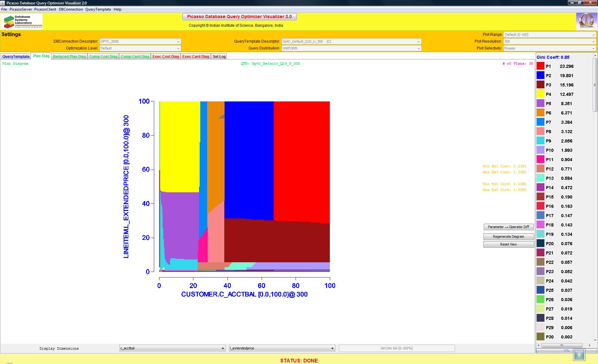The height and width of the screenshot is (364, 598).
Task: Switch to the Reduced Plan Diag tab
Action: pyautogui.click(x=69, y=57)
